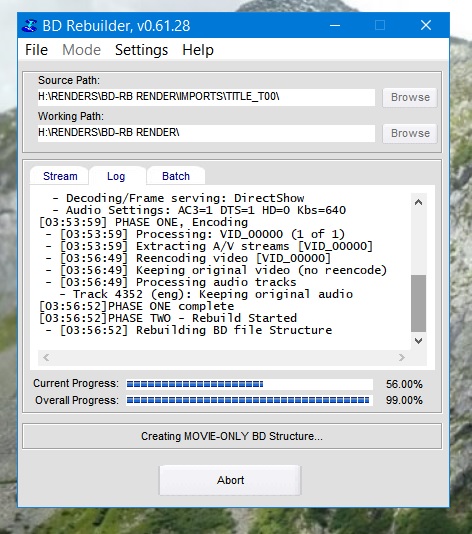
Task: Click the vertical scrollbar thumb in log
Action: pos(419,303)
